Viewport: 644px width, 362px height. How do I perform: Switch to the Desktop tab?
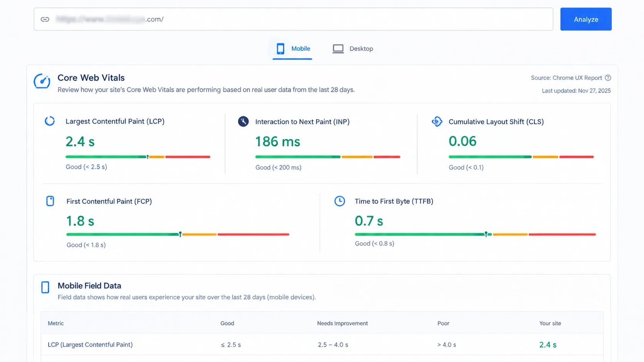(x=353, y=49)
